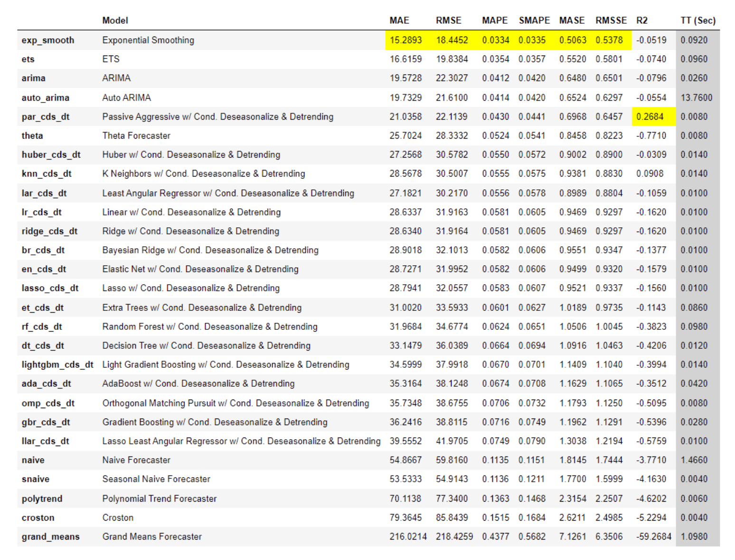This screenshot has width=735, height=560.
Task: Select the grand_means row label
Action: (50, 537)
